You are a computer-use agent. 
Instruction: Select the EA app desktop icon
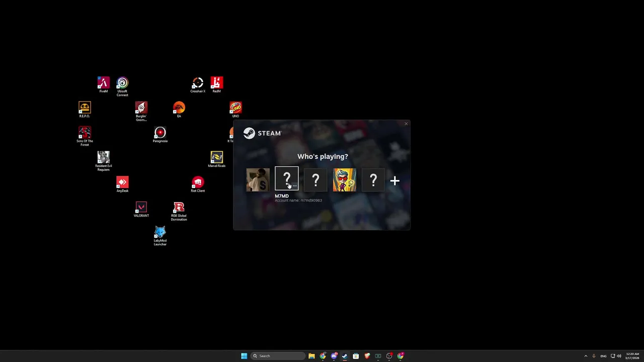click(x=179, y=110)
